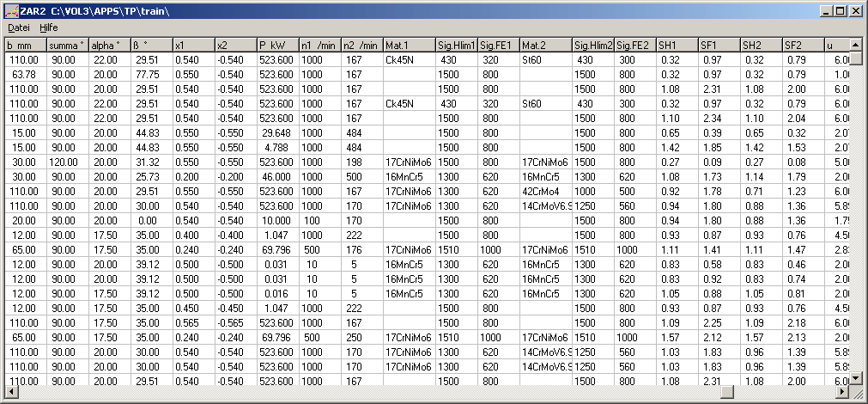Click the 'P kW' column header
Viewport: 868px width, 404px height.
tap(276, 45)
